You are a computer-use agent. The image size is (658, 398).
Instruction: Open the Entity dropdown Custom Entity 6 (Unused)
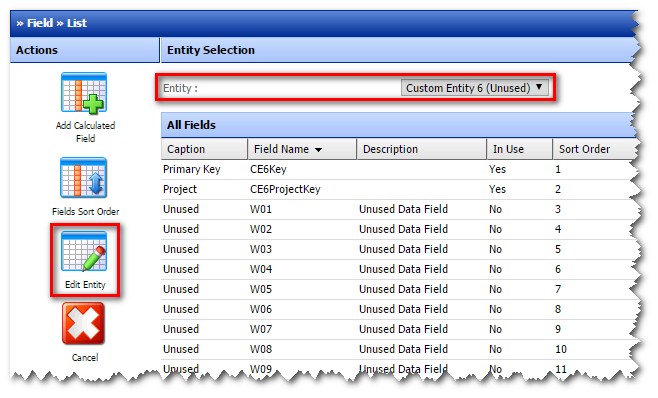(475, 88)
